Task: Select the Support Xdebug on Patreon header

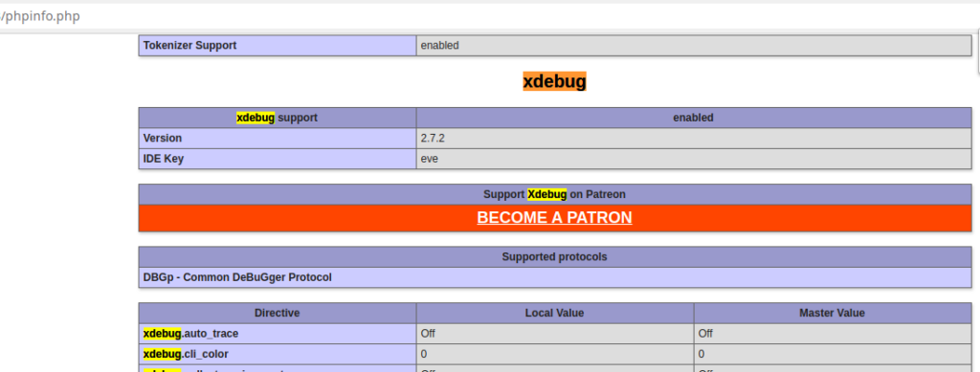Action: click(555, 194)
